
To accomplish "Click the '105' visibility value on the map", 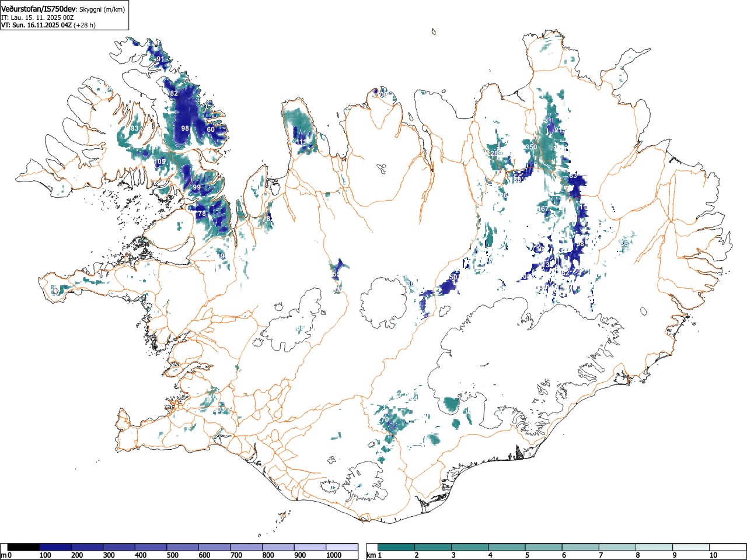I will pos(160,162).
